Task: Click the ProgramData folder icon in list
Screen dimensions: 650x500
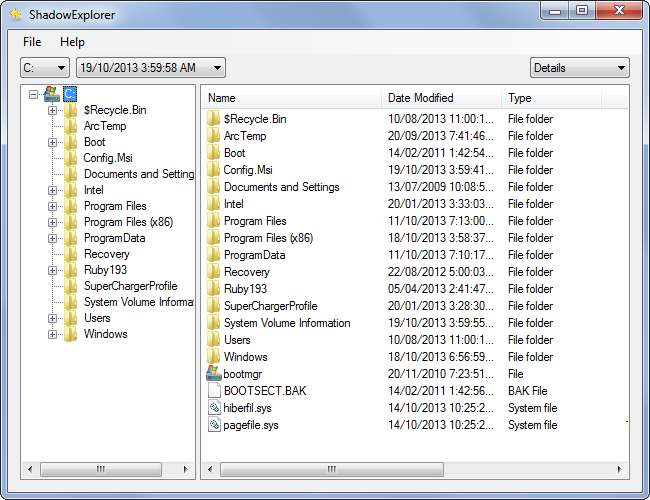Action: click(213, 255)
